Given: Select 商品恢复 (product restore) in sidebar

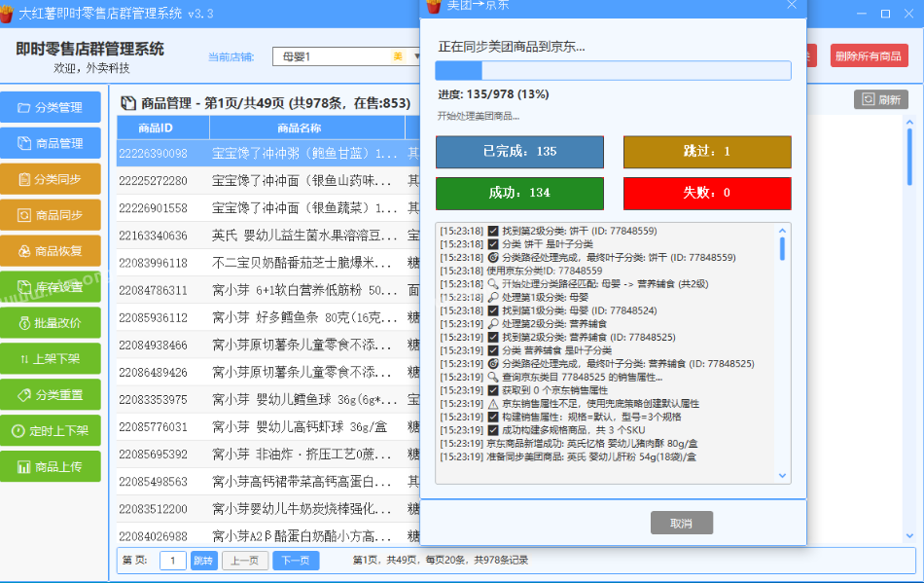Looking at the screenshot, I should [51, 251].
